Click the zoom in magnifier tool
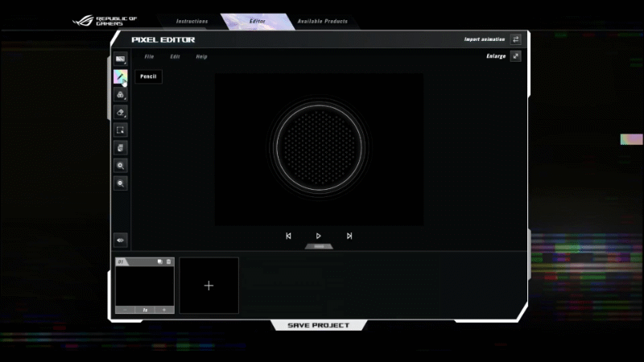The image size is (644, 362). click(120, 165)
